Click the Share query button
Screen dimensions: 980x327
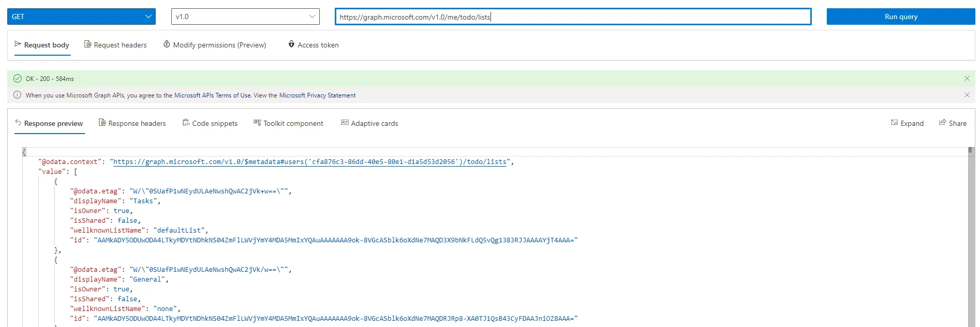point(953,123)
